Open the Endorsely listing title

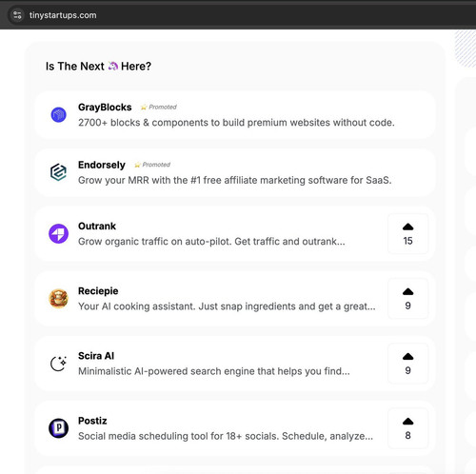(x=102, y=165)
